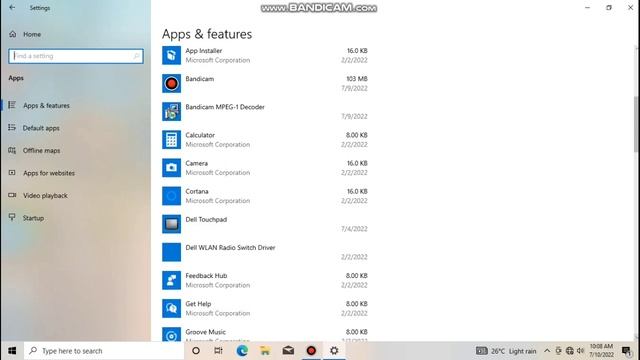640x360 pixels.
Task: Click the Type here to search box
Action: tap(104, 351)
